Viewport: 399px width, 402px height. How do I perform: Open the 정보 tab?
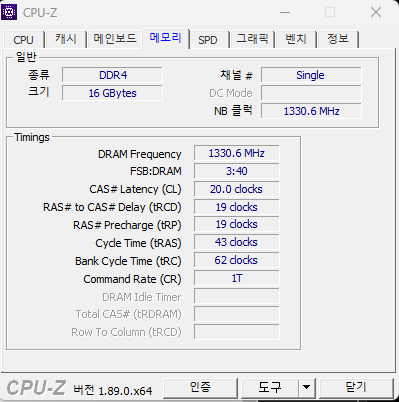[338, 39]
